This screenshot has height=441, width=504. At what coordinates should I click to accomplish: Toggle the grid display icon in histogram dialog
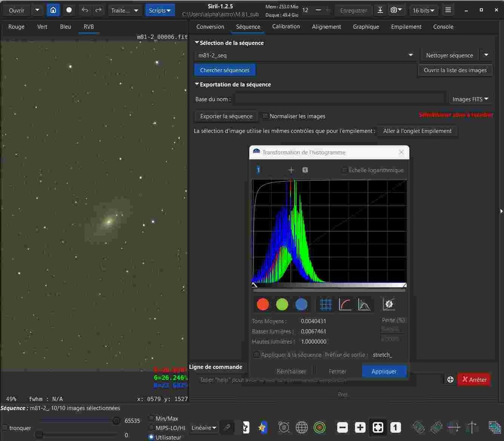(x=325, y=304)
